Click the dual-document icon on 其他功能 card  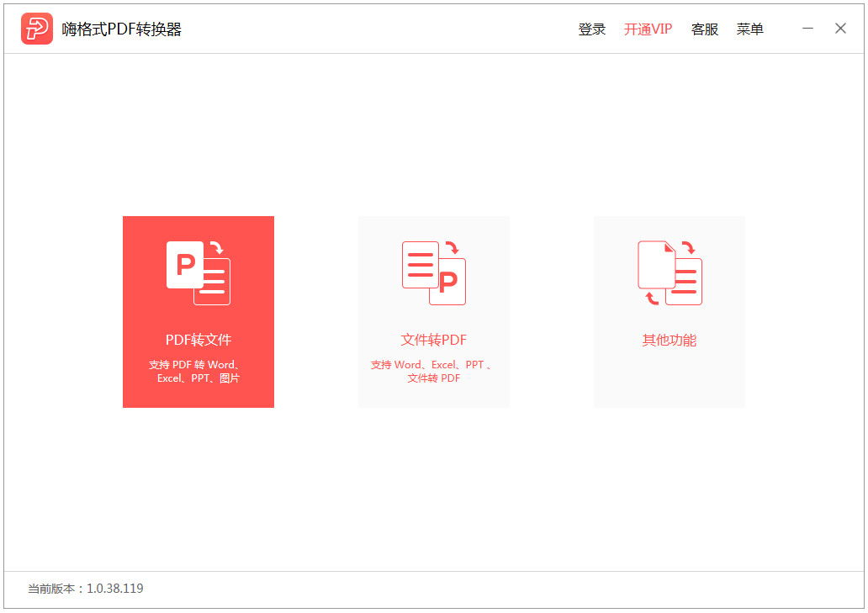[x=669, y=271]
